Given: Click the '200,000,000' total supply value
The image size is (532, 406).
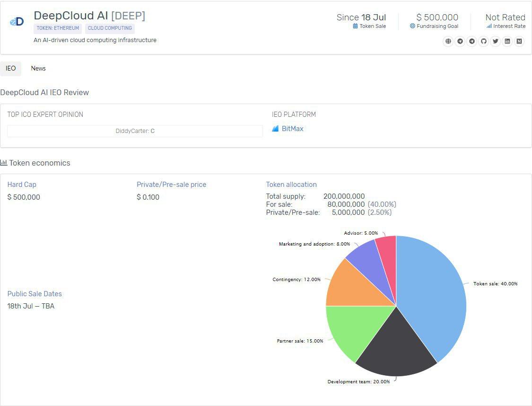Looking at the screenshot, I should tap(344, 196).
